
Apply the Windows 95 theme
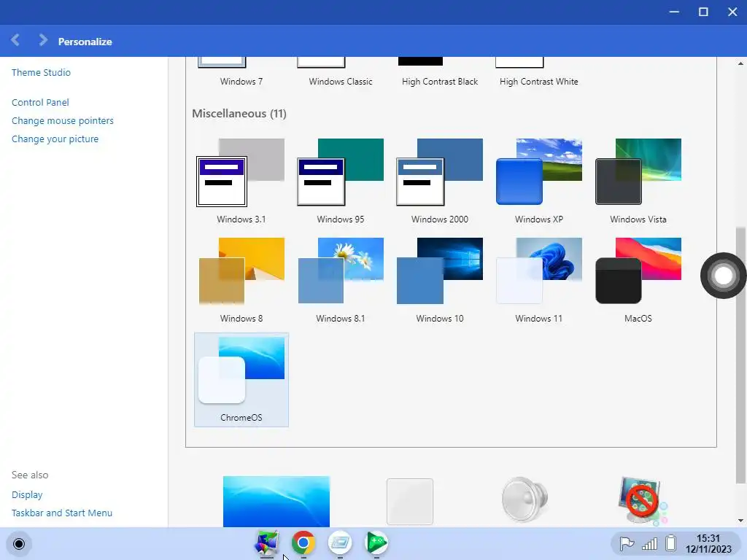(340, 182)
